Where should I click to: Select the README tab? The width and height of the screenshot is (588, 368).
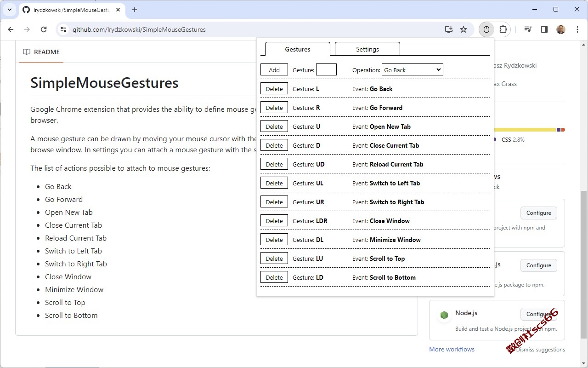click(x=41, y=52)
